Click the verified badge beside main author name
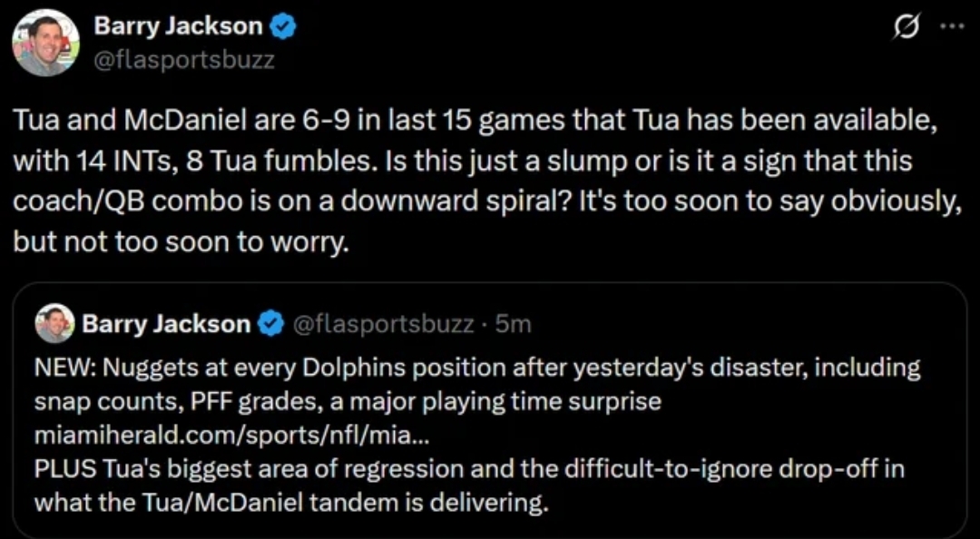The height and width of the screenshot is (539, 980). click(x=282, y=27)
